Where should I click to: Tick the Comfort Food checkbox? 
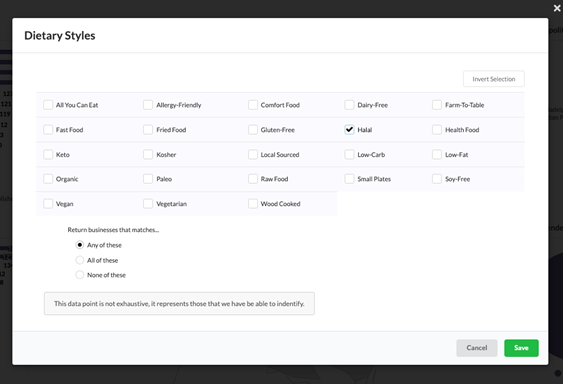click(253, 105)
